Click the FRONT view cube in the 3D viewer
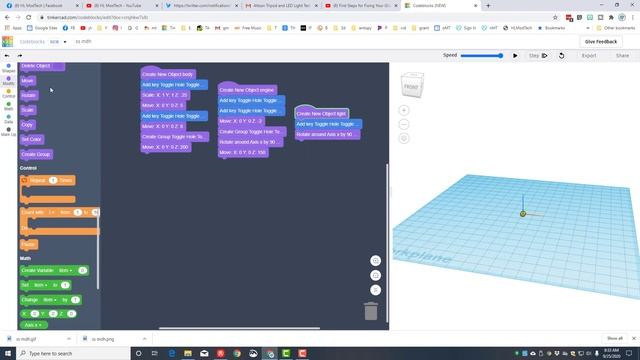640x360 pixels. point(412,85)
